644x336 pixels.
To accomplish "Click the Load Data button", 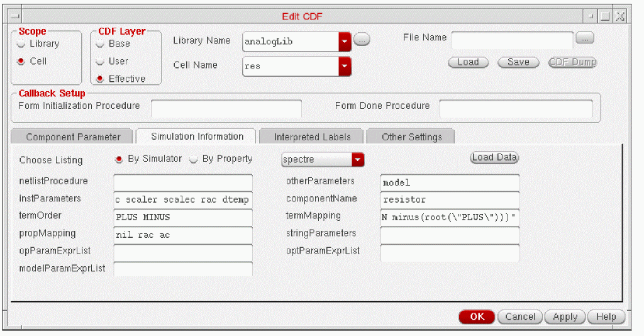I will click(494, 158).
